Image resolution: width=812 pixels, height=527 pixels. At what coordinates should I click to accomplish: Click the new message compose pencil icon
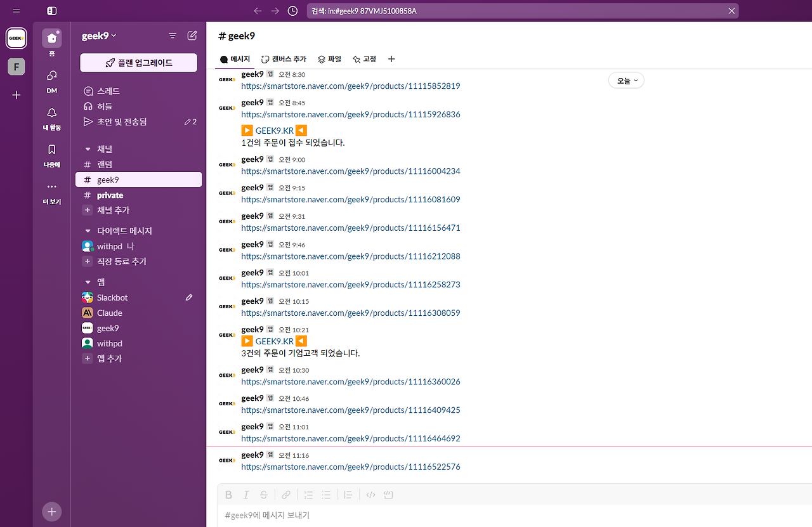[192, 36]
